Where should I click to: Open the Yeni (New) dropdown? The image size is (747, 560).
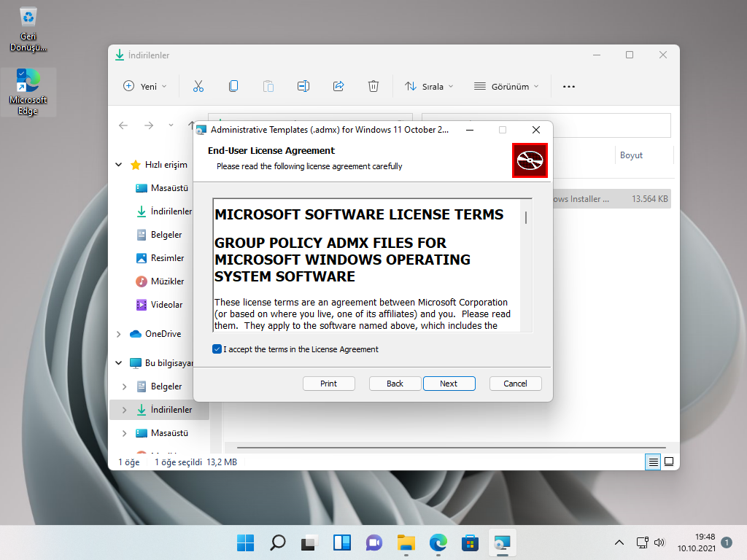(x=145, y=86)
